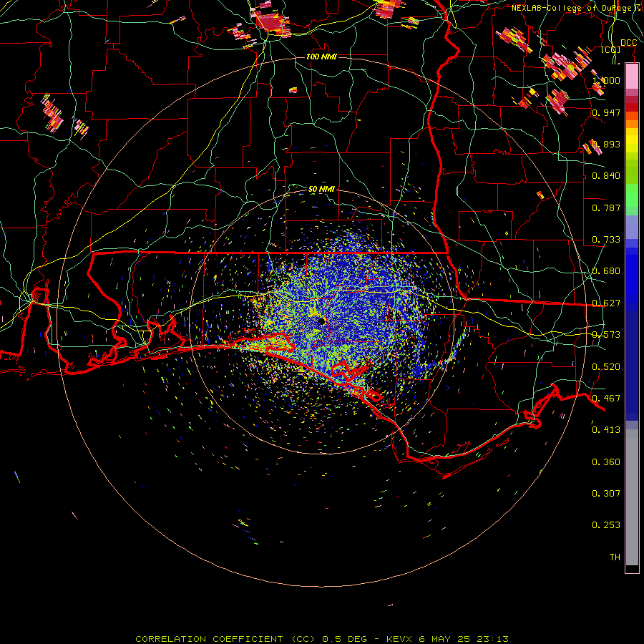
Task: Click the 0.680 scale value
Action: pos(606,271)
